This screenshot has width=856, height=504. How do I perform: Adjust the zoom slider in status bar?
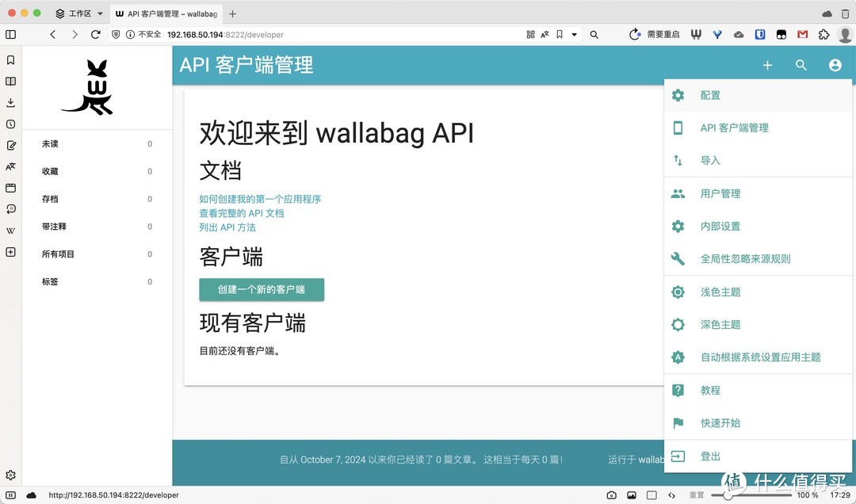click(x=728, y=495)
